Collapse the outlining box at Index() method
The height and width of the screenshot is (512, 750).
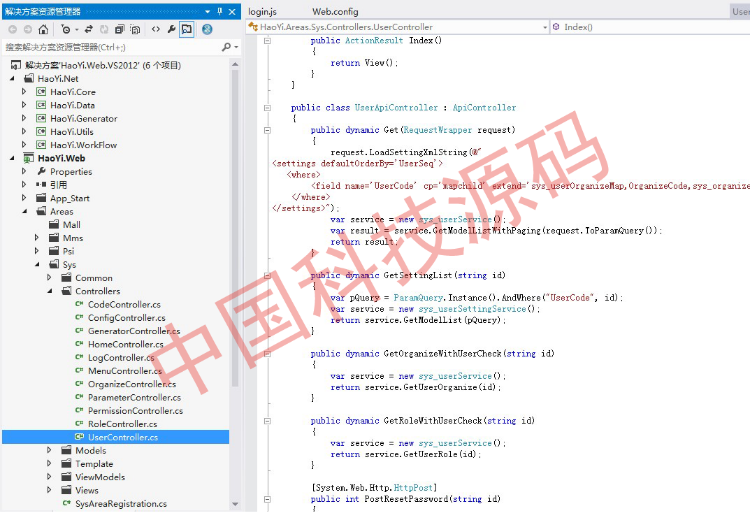[x=267, y=41]
